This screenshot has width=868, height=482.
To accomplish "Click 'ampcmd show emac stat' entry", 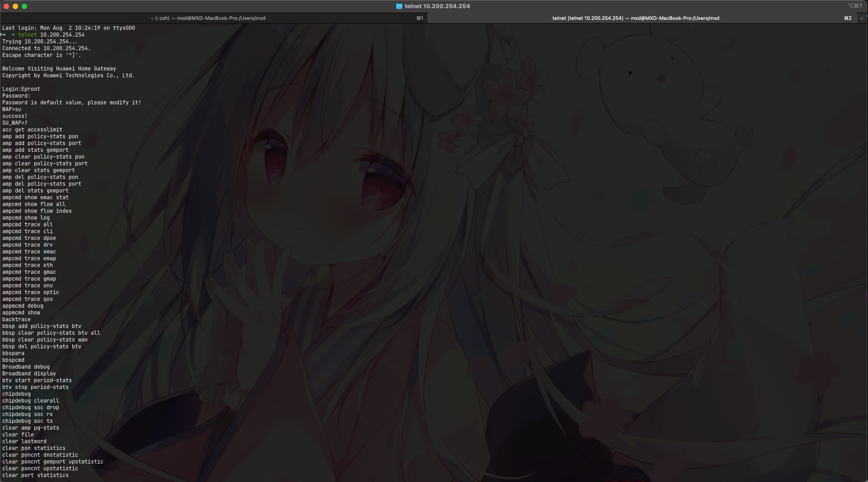I will click(x=35, y=197).
